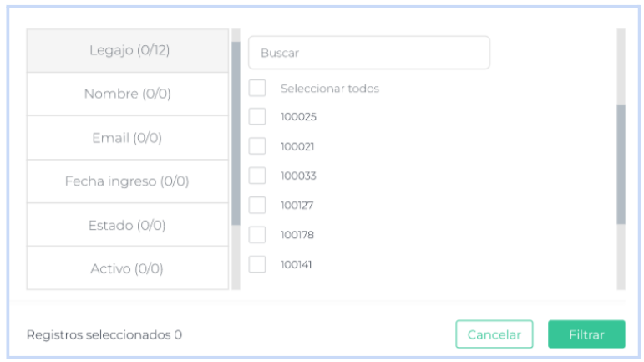Check the box for legajo 100025
Image resolution: width=644 pixels, height=362 pixels.
[257, 117]
